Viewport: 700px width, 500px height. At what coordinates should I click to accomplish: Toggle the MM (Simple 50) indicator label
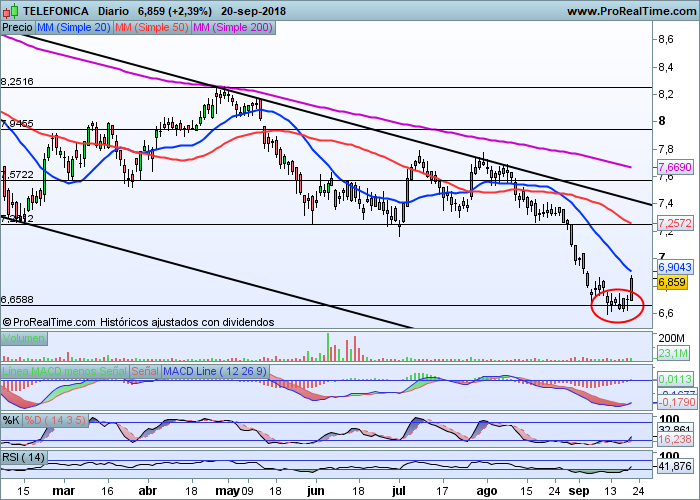tap(150, 28)
